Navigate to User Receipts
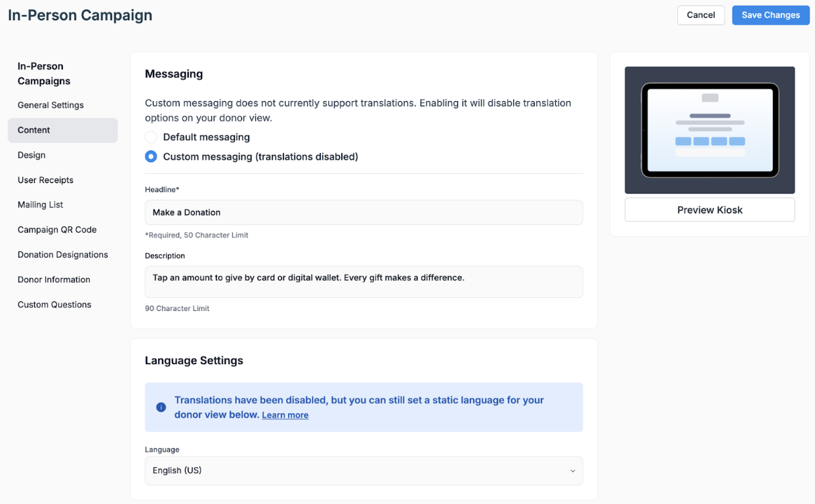This screenshot has height=504, width=815. pyautogui.click(x=45, y=180)
